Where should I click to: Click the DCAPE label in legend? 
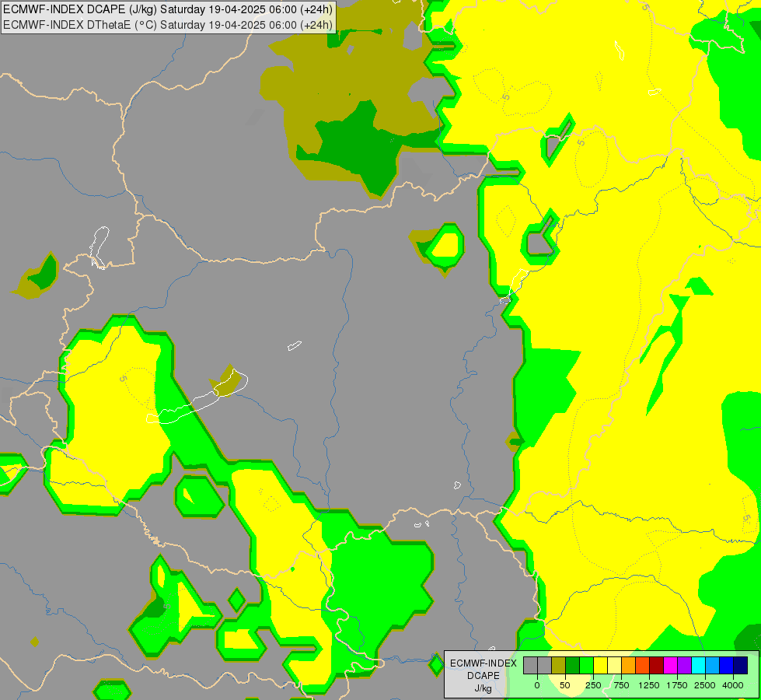(x=483, y=676)
